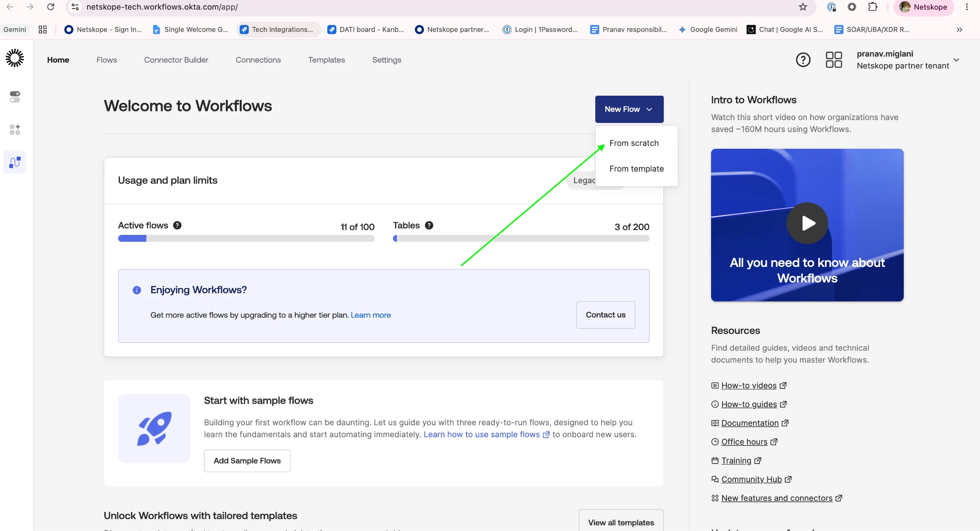Screen dimensions: 980x531
Task: Click the Enjoying Workflows info icon
Action: pos(137,290)
